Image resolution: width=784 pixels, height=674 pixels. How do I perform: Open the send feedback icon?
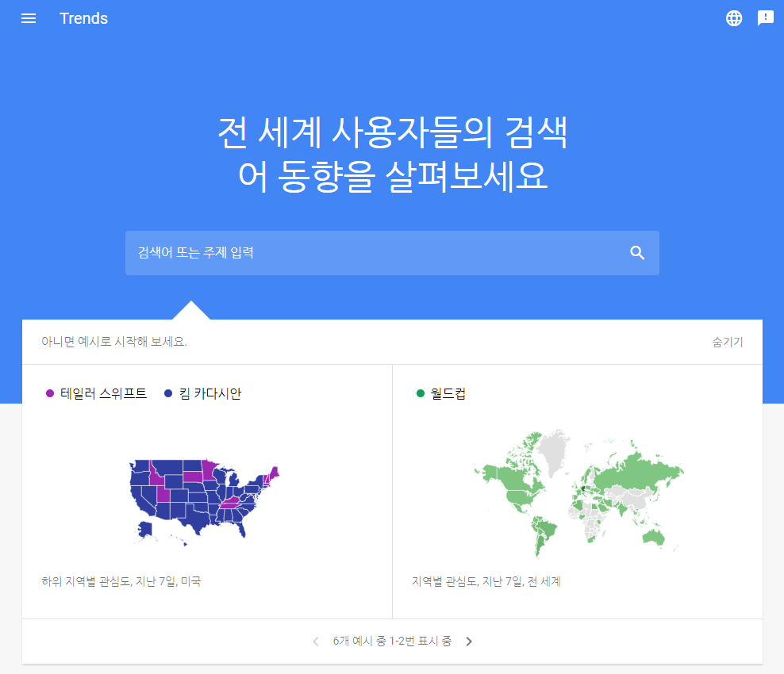click(x=765, y=18)
